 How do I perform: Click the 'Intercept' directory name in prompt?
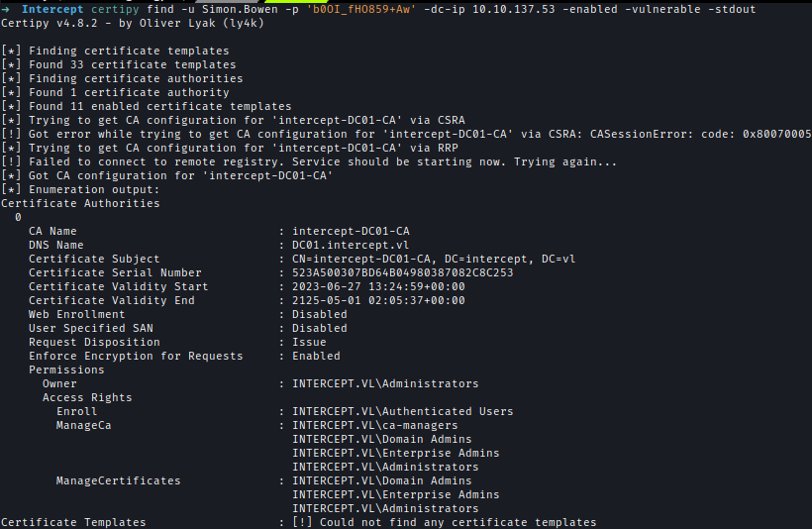[52, 9]
